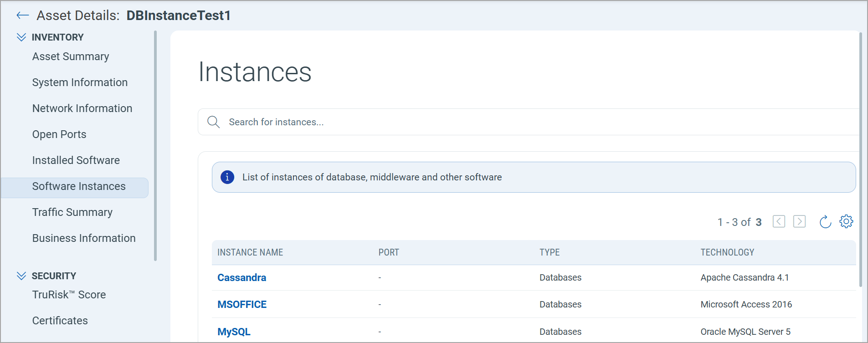Click Databases type in Cassandra row
The height and width of the screenshot is (343, 868).
[560, 277]
